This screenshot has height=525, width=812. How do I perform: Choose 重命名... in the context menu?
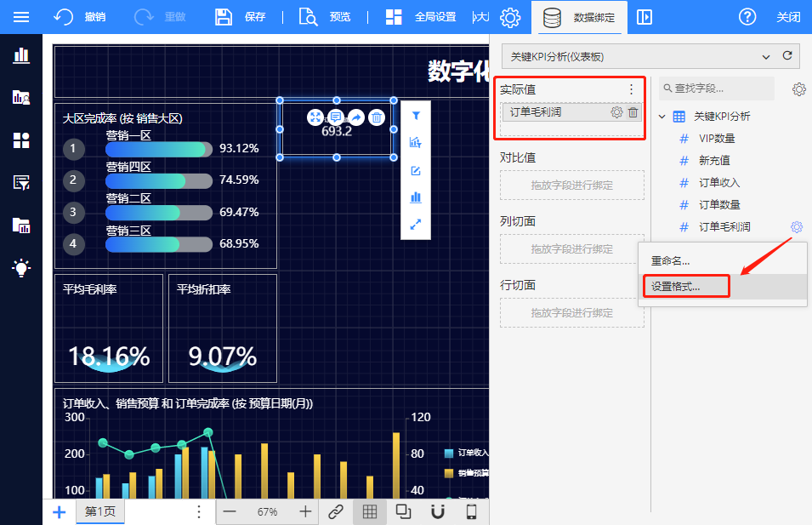tap(671, 260)
